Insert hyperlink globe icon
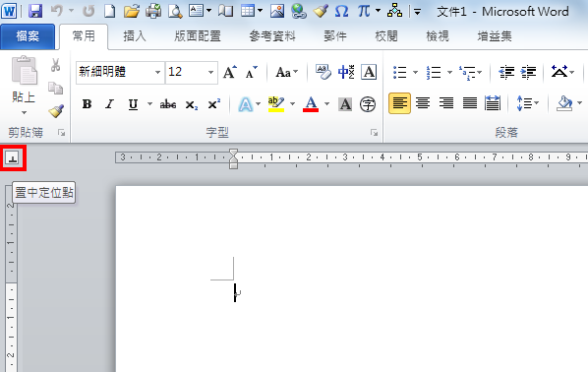The image size is (588, 372). tap(299, 11)
